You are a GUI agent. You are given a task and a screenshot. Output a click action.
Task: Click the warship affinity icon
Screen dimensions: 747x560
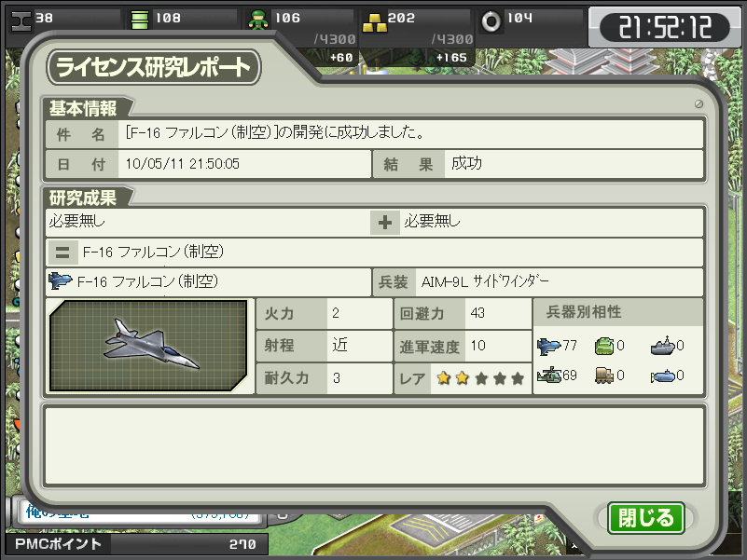(x=663, y=346)
